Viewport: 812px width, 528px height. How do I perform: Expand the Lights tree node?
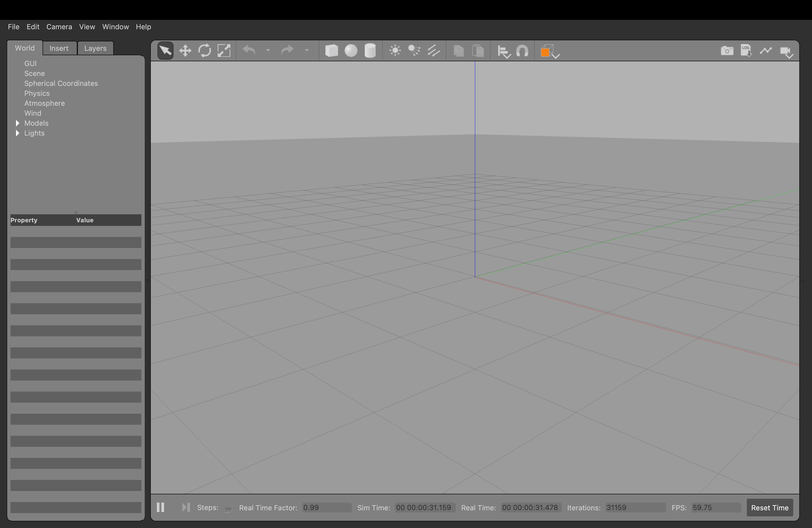tap(17, 133)
